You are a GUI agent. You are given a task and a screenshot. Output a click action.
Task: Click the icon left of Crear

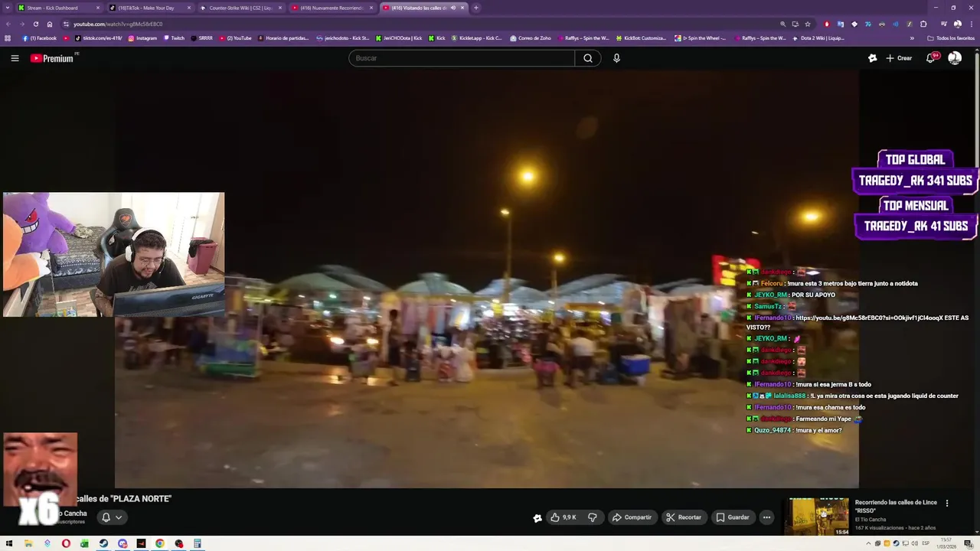click(872, 58)
